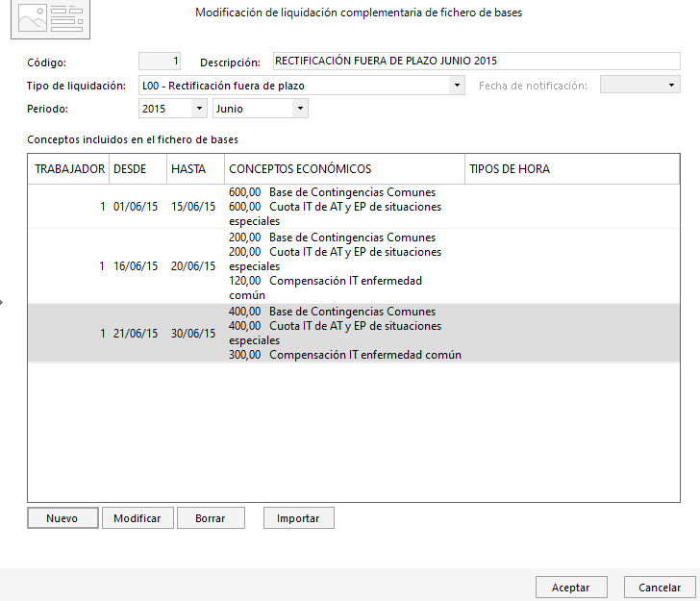Click the 20/06/15 HASTA cell
The image size is (700, 601).
193,266
